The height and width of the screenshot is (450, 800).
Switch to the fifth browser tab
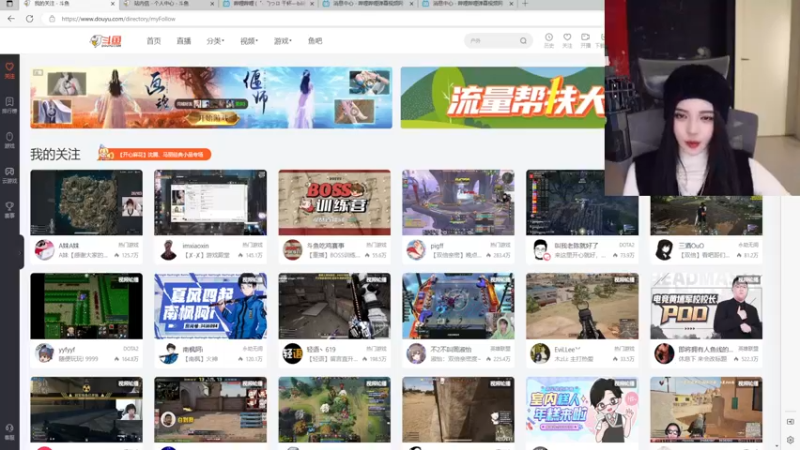click(467, 4)
